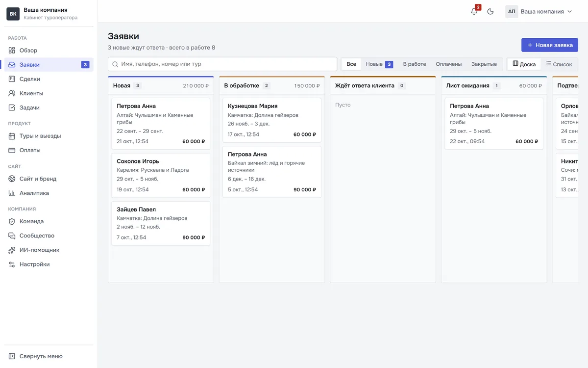Select the Оплачены filter tab
588x368 pixels.
(449, 64)
